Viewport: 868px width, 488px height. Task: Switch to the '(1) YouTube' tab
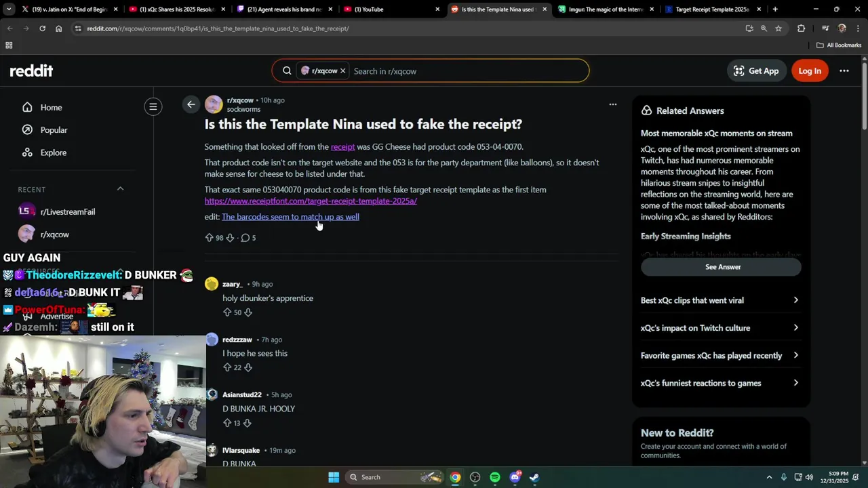(x=390, y=9)
